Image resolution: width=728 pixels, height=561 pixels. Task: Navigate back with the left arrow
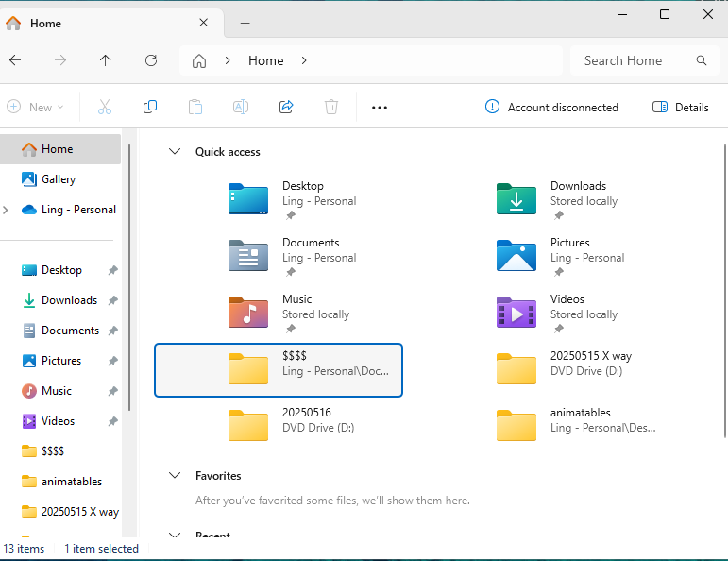click(15, 60)
